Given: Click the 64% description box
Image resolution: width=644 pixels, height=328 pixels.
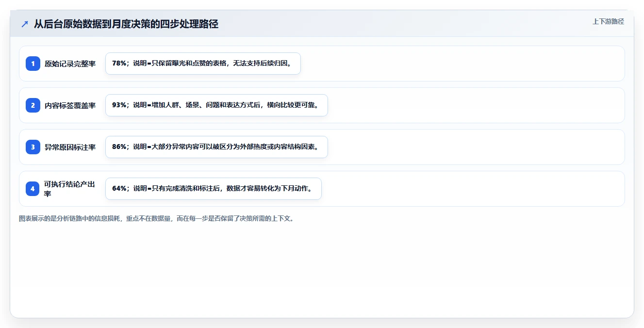Looking at the screenshot, I should point(214,189).
